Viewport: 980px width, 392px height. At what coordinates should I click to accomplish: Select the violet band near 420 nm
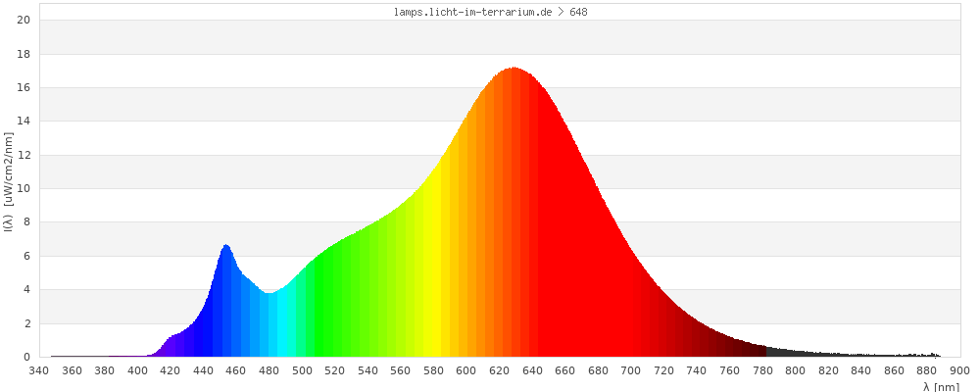(x=171, y=346)
